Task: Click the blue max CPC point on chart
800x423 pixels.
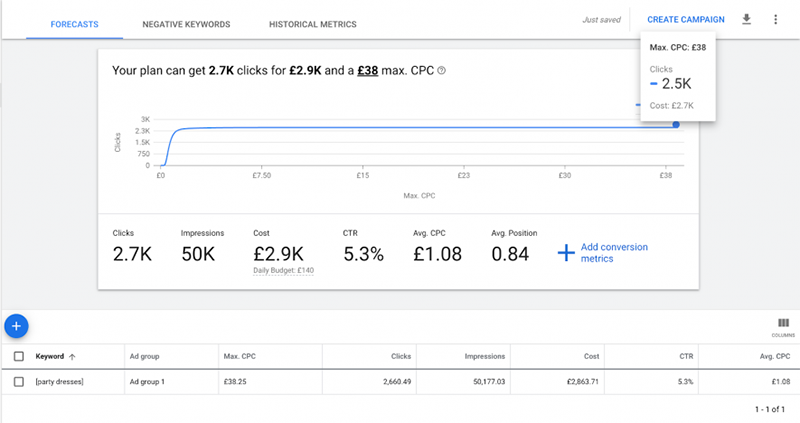Action: click(676, 125)
